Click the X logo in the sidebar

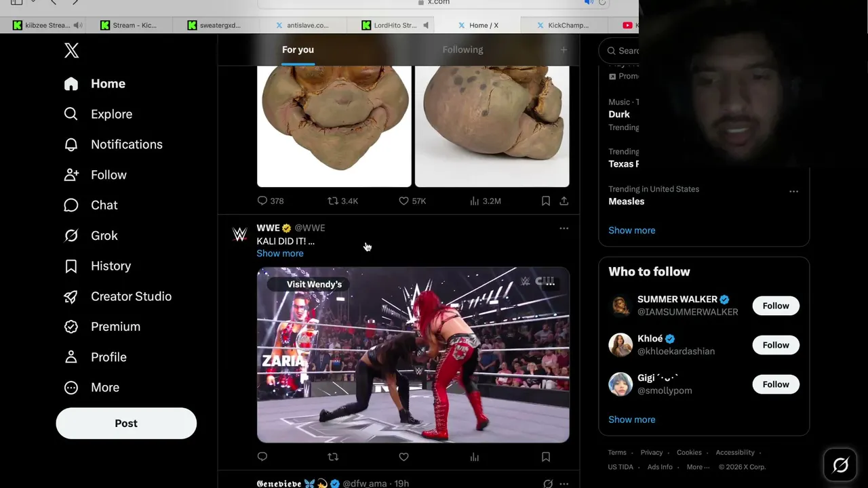click(71, 50)
